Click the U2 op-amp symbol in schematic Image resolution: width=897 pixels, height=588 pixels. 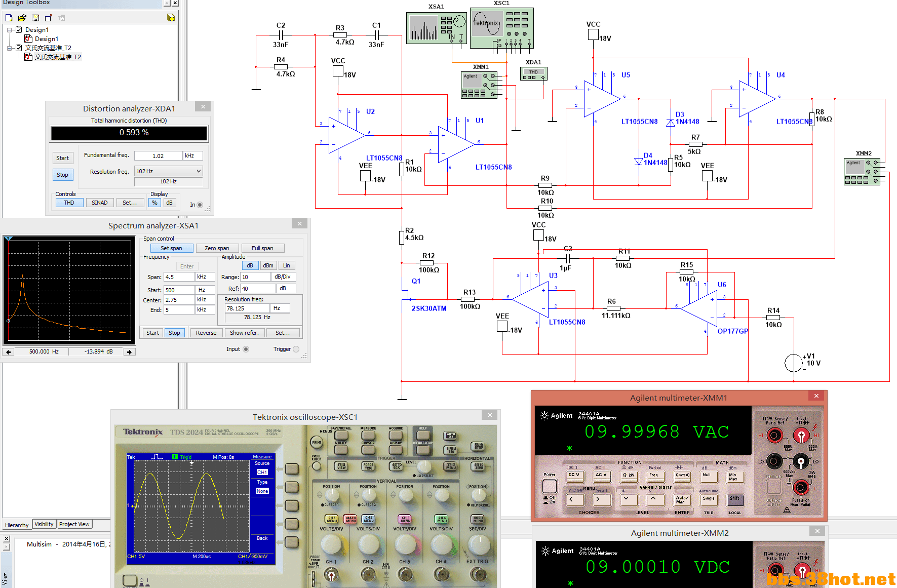(x=347, y=135)
